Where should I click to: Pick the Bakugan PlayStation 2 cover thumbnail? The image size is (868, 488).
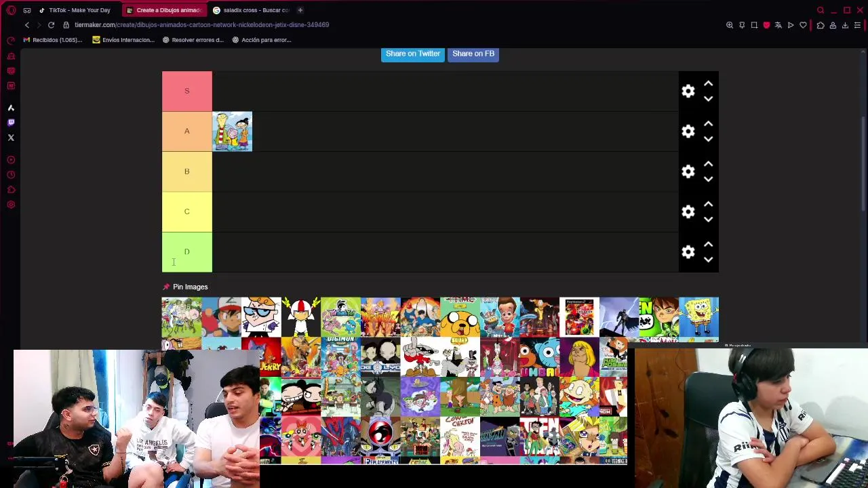click(x=579, y=317)
